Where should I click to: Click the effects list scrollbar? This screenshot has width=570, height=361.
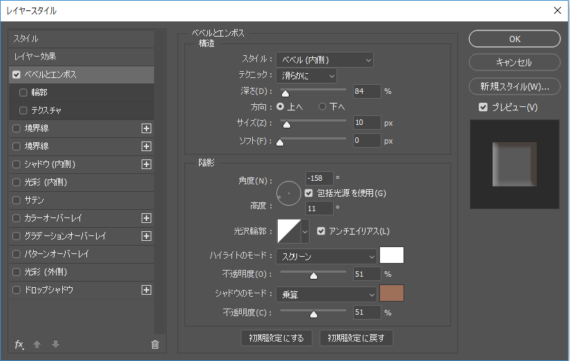pos(160,181)
